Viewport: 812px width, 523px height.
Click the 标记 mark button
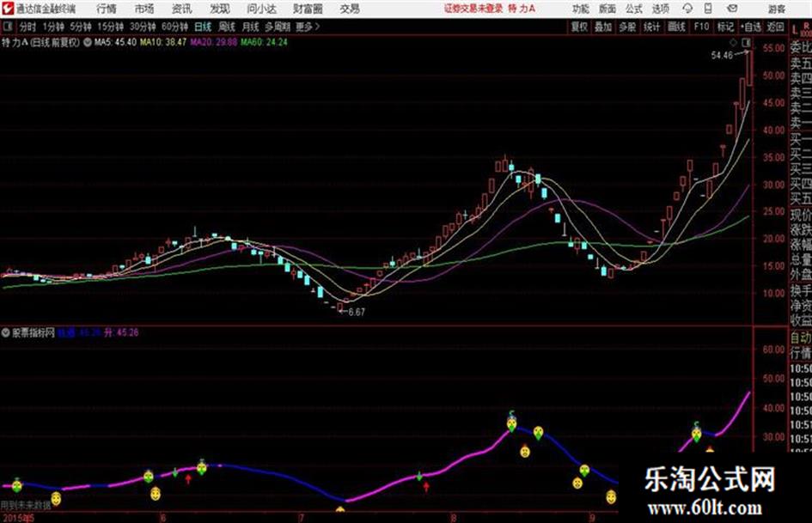click(725, 27)
